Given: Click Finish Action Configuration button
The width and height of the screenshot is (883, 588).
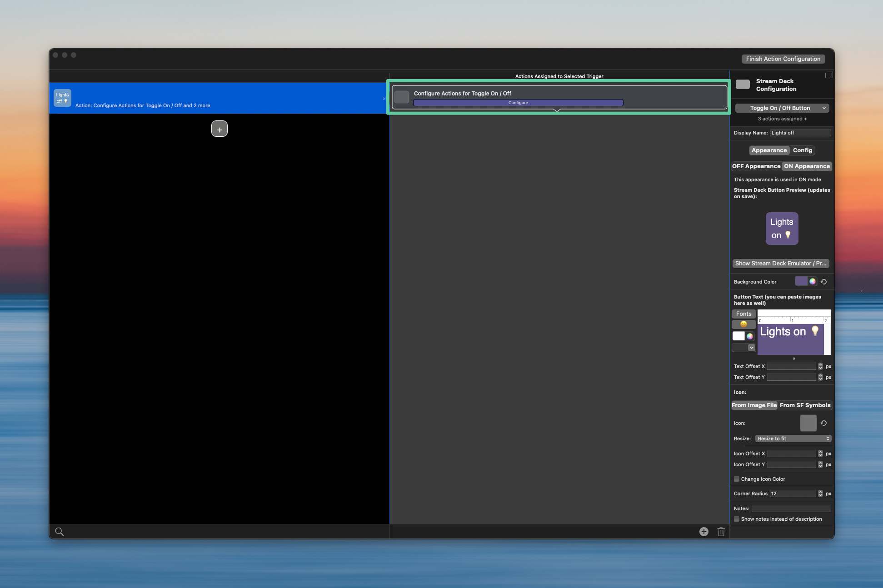Looking at the screenshot, I should (783, 59).
